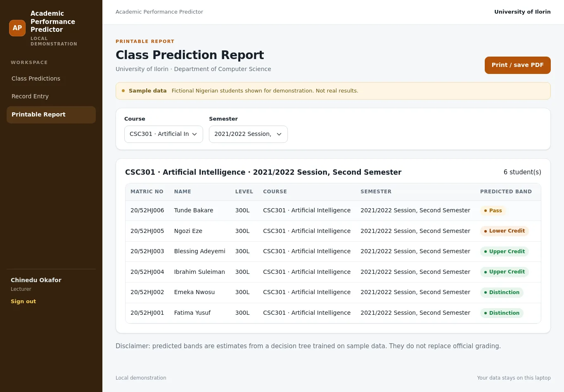Viewport: 564px width, 392px height.
Task: Click the 6 student(s) count
Action: coord(522,172)
